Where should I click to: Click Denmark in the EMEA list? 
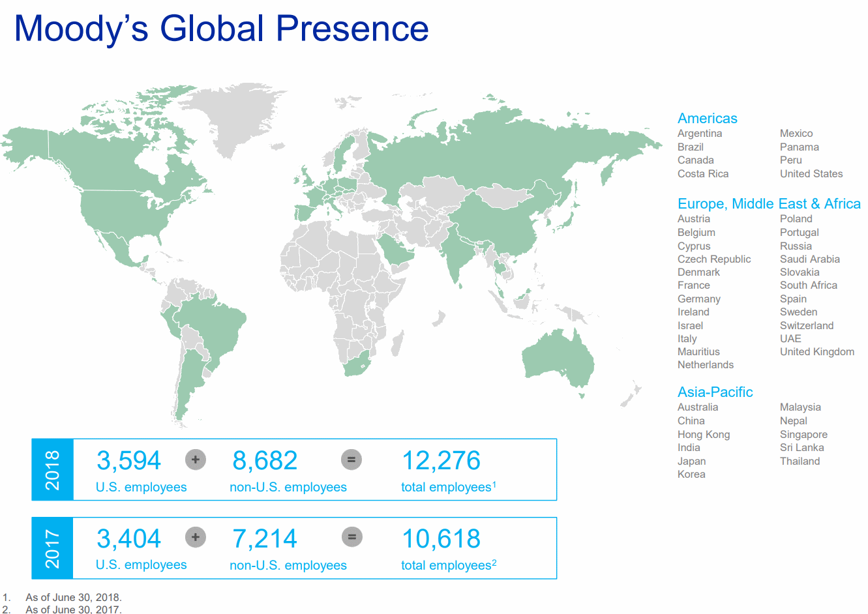(x=698, y=272)
